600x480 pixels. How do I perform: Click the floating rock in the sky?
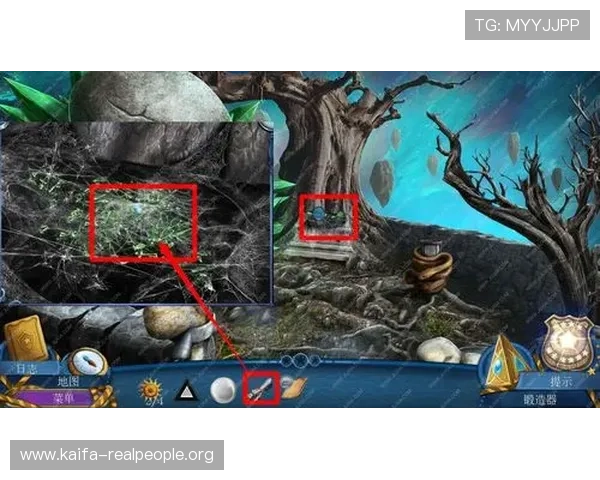coord(382,183)
